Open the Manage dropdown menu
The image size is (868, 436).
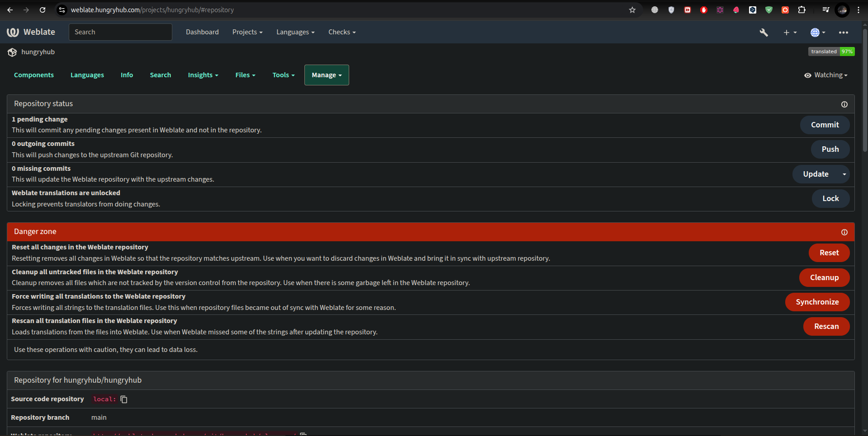pos(327,75)
